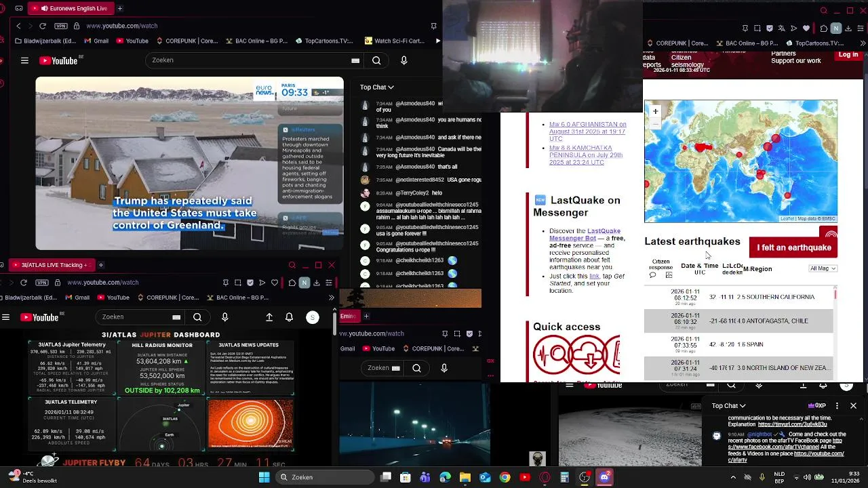
Task: Close the bottom-right live chat panel
Action: point(853,406)
